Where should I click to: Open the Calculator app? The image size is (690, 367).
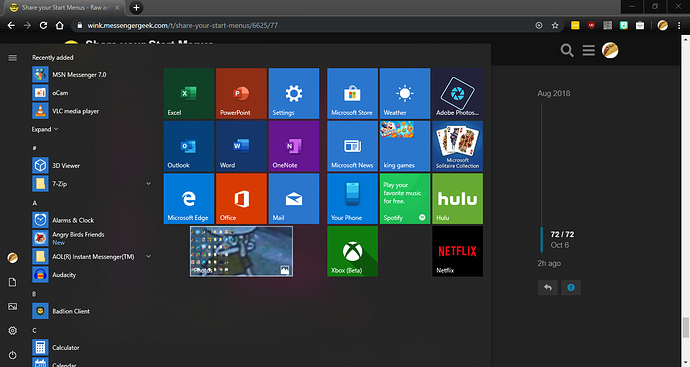(x=92, y=347)
